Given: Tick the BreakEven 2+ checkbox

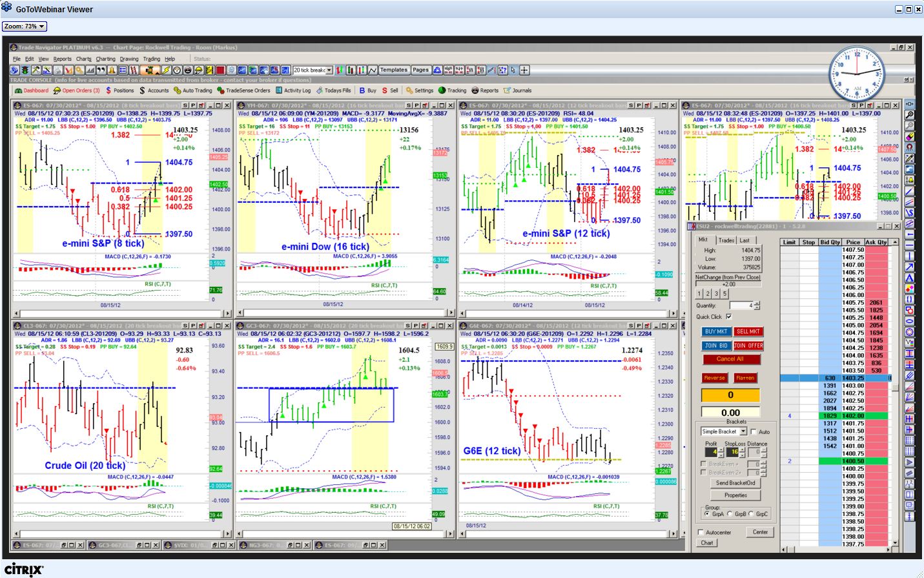Looking at the screenshot, I should [x=703, y=472].
